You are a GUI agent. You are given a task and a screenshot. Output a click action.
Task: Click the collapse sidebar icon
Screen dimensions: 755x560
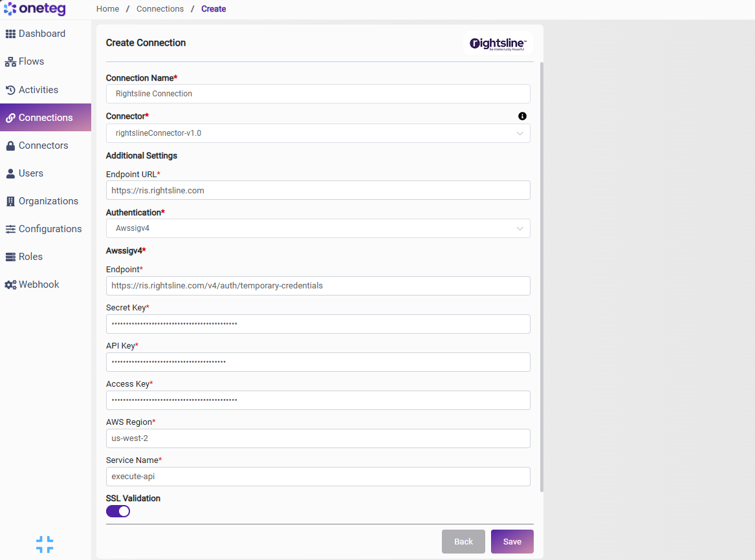tap(45, 544)
